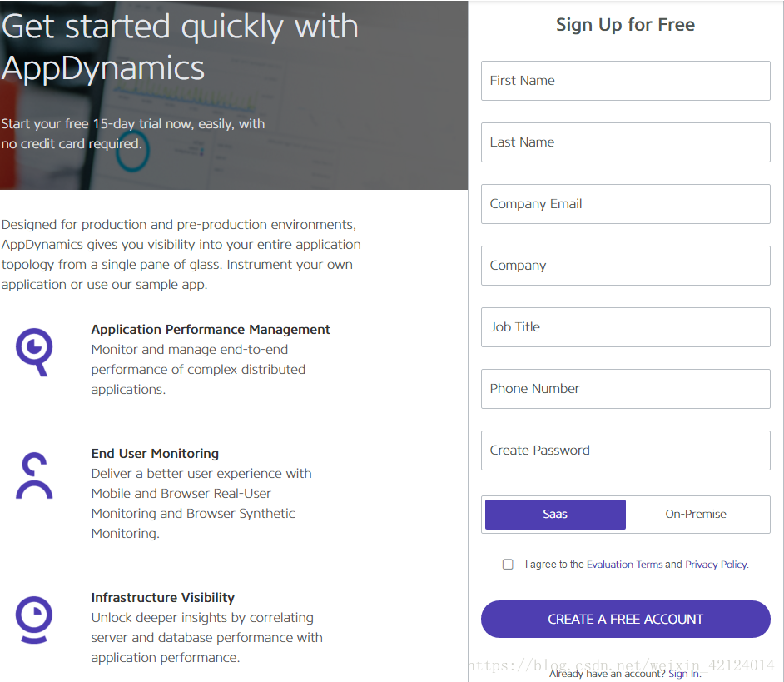
Task: Click the Application Performance Management heading
Action: coord(211,329)
